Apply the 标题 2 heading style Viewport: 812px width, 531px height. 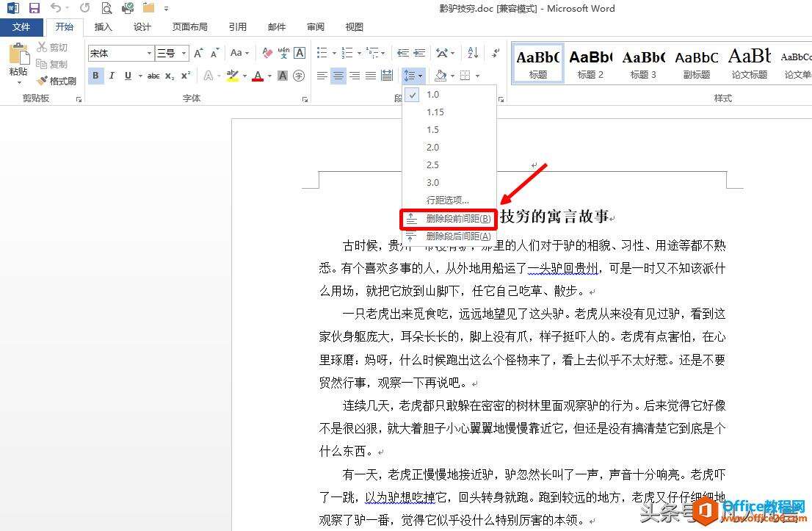[x=590, y=63]
